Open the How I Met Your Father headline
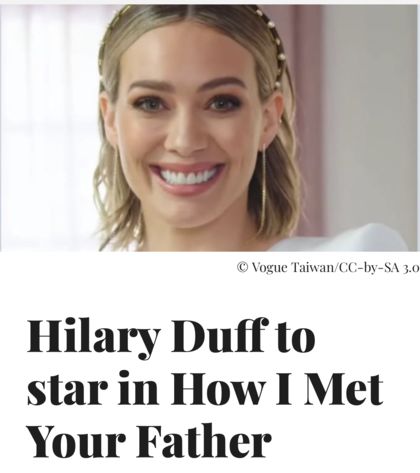Viewport: 420px width, 473px height. pyautogui.click(x=205, y=389)
